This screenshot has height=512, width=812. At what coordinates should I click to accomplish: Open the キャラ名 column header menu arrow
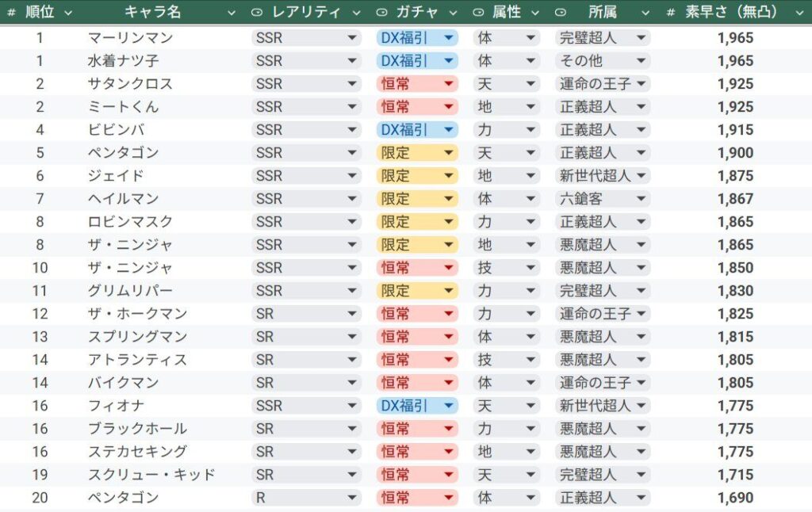click(x=232, y=13)
